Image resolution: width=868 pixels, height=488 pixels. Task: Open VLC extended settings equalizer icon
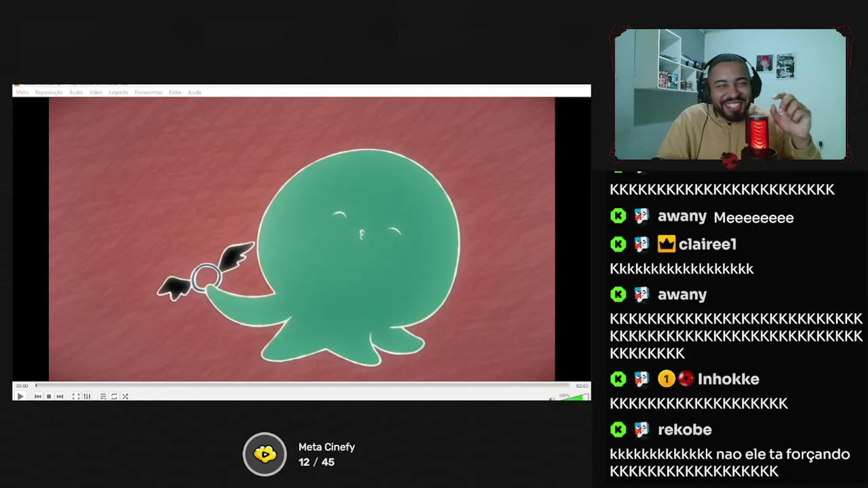[x=87, y=396]
